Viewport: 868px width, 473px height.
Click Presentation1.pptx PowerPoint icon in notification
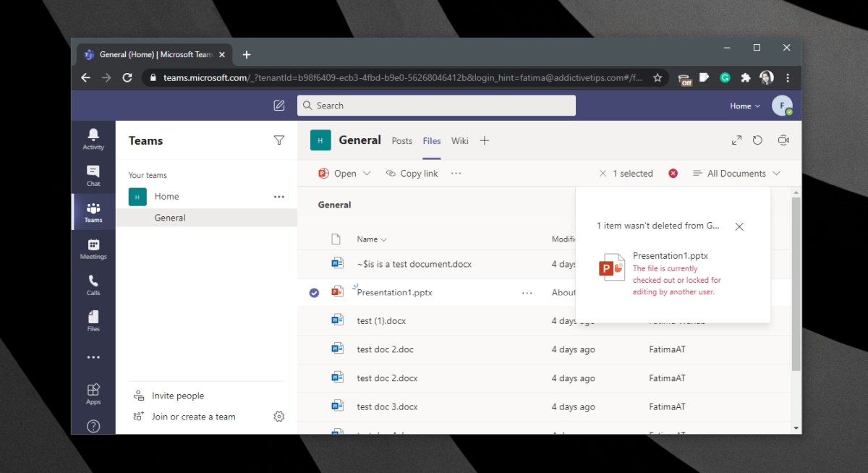(x=611, y=268)
